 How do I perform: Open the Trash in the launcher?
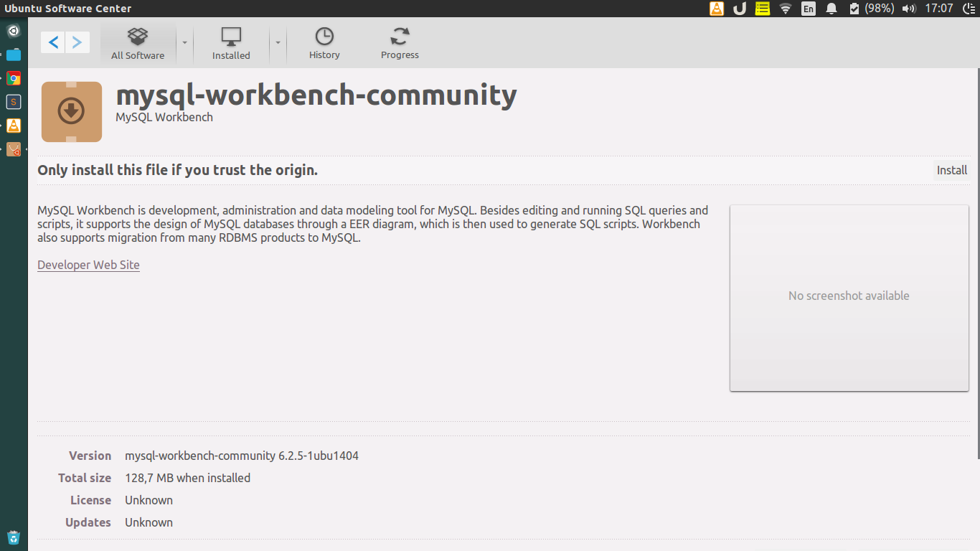pos(14,537)
